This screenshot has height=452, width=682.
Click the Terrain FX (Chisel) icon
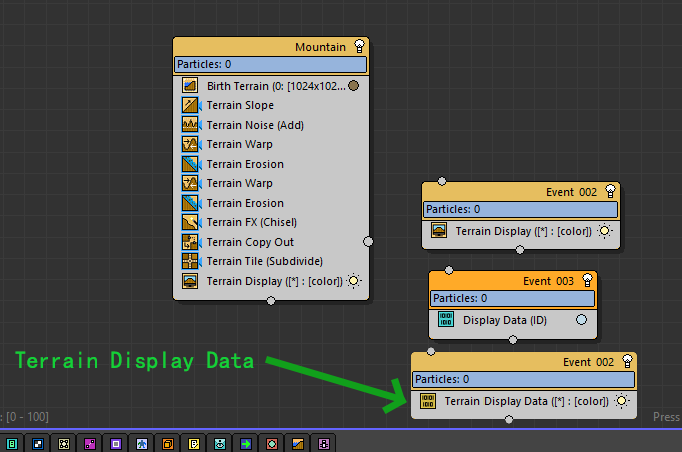click(190, 222)
